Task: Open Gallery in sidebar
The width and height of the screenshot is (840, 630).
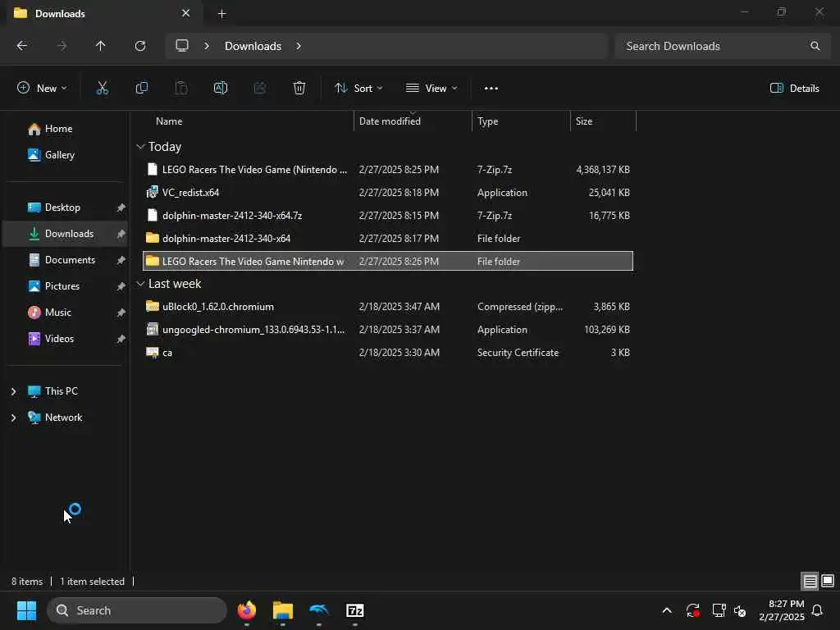Action: click(x=52, y=155)
